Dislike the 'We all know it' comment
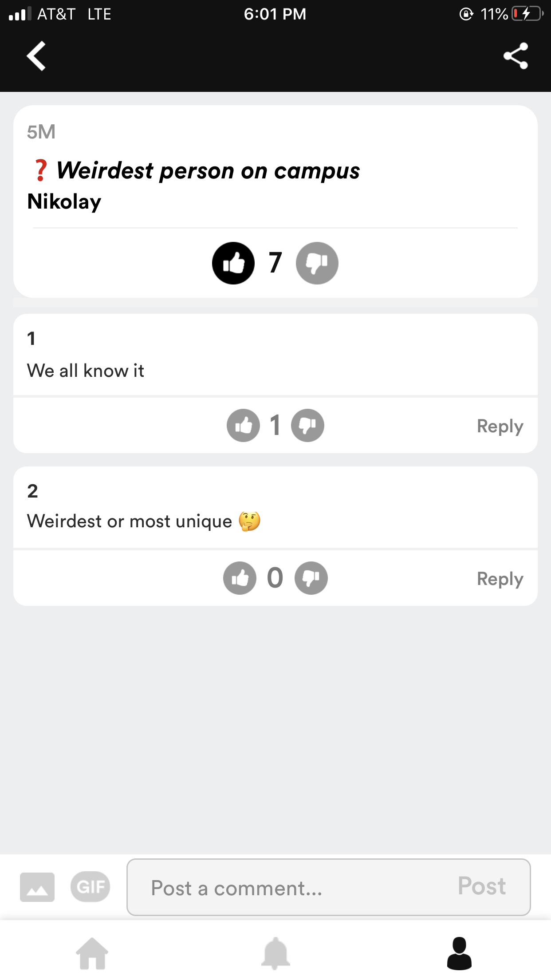551x980 pixels. pyautogui.click(x=307, y=425)
